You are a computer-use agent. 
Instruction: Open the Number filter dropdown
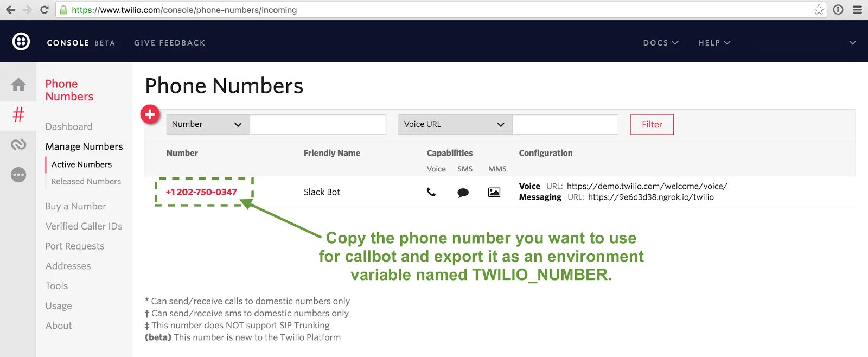(x=208, y=124)
